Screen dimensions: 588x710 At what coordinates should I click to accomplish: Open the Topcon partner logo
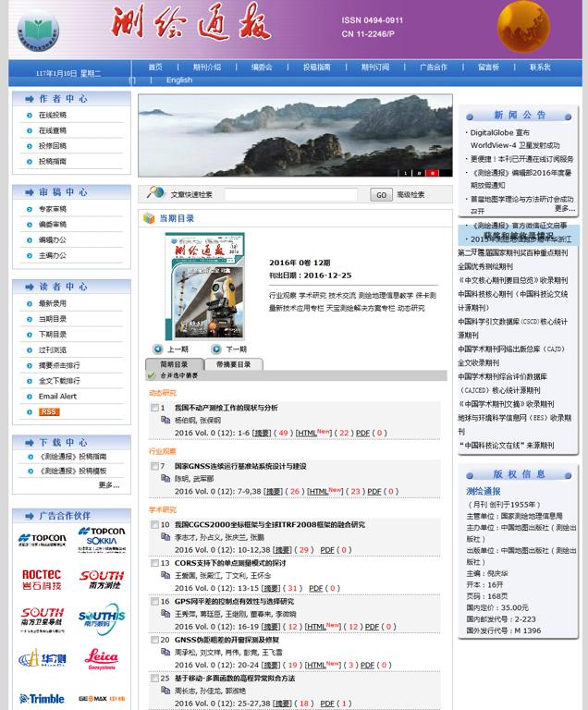click(x=43, y=539)
